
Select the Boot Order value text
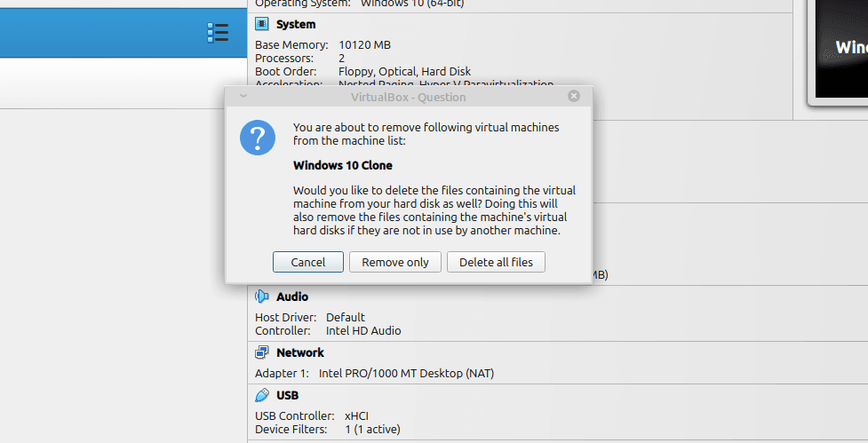pyautogui.click(x=404, y=71)
